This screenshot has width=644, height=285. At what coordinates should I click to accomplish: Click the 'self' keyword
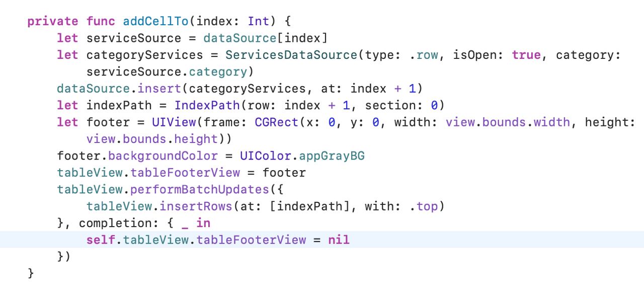(101, 240)
